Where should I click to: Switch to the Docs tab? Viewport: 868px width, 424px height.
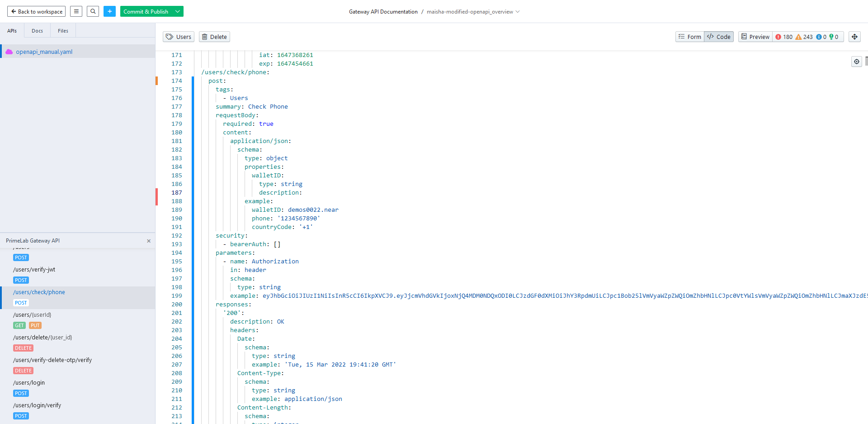[38, 31]
